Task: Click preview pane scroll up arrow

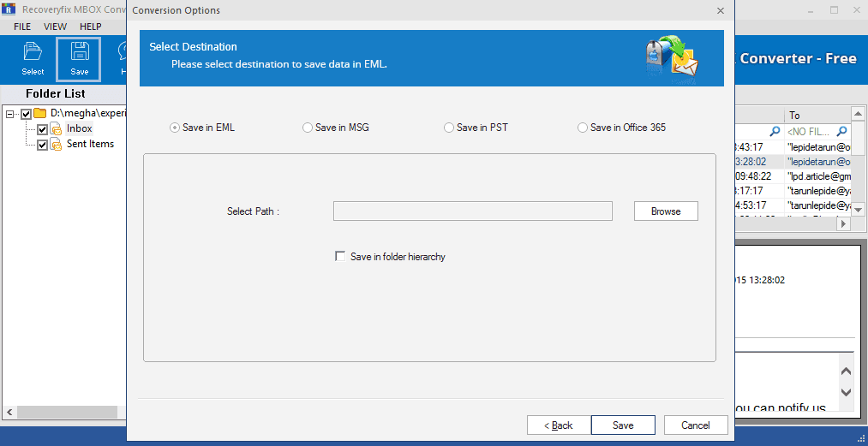Action: [x=846, y=372]
